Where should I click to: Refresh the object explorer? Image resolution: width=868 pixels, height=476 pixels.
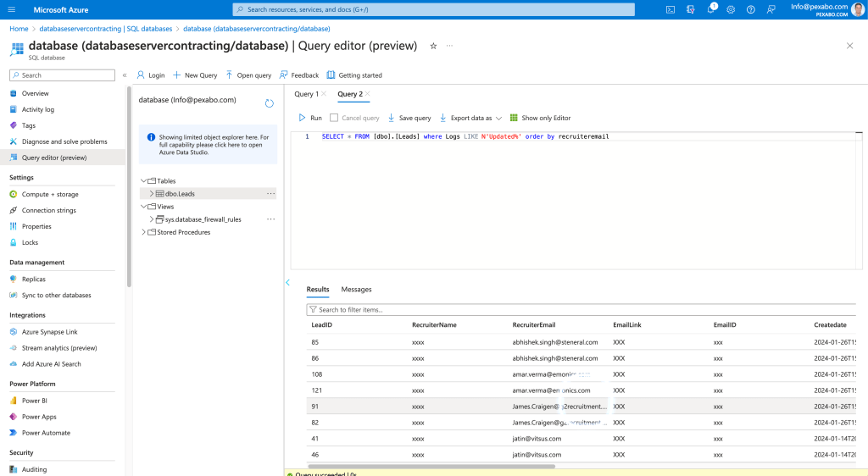[x=269, y=103]
